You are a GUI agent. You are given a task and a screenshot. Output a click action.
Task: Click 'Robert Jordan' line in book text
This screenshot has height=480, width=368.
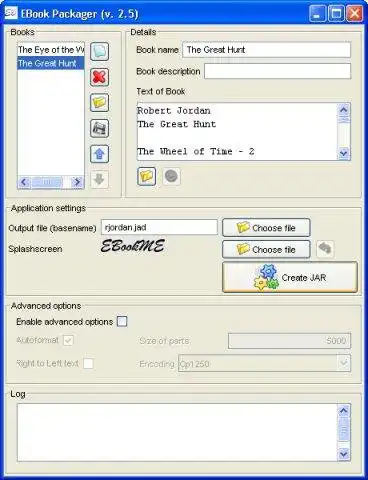point(174,111)
